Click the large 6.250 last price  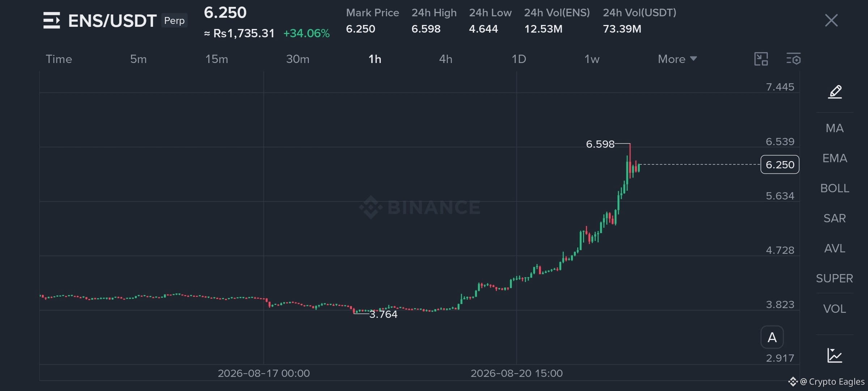pyautogui.click(x=225, y=13)
